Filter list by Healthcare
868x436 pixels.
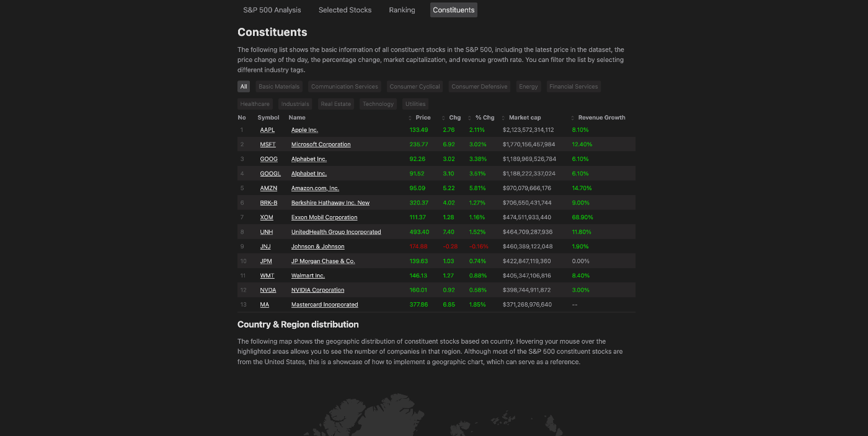[255, 104]
